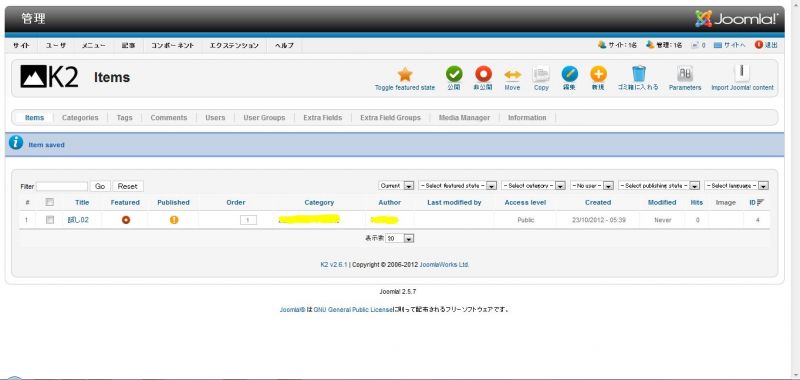Click the K2 logo
The image size is (800, 380).
[49, 77]
